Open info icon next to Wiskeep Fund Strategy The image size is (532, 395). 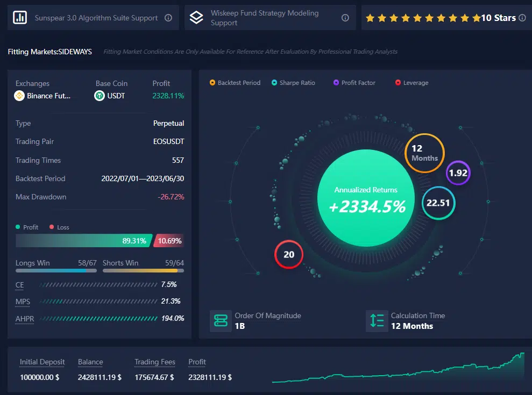pyautogui.click(x=345, y=18)
